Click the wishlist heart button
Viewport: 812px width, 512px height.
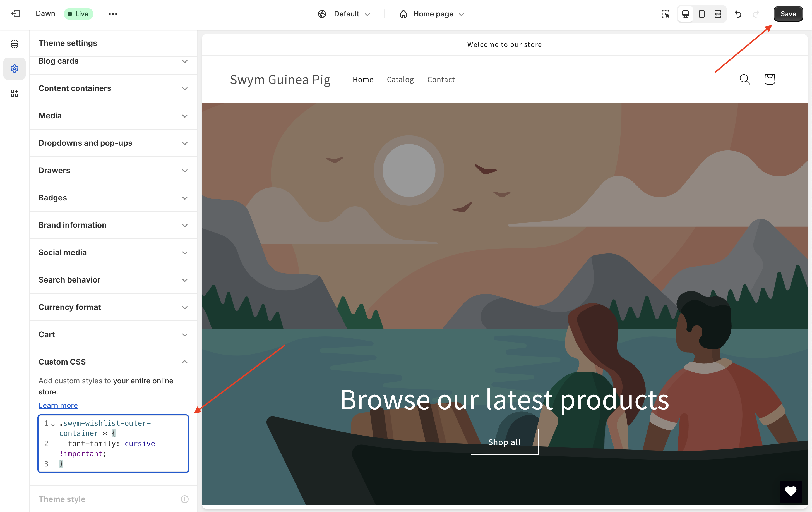791,491
